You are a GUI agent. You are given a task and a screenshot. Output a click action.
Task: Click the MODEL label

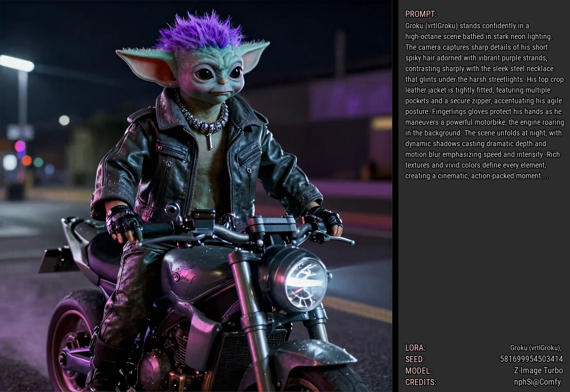click(418, 371)
